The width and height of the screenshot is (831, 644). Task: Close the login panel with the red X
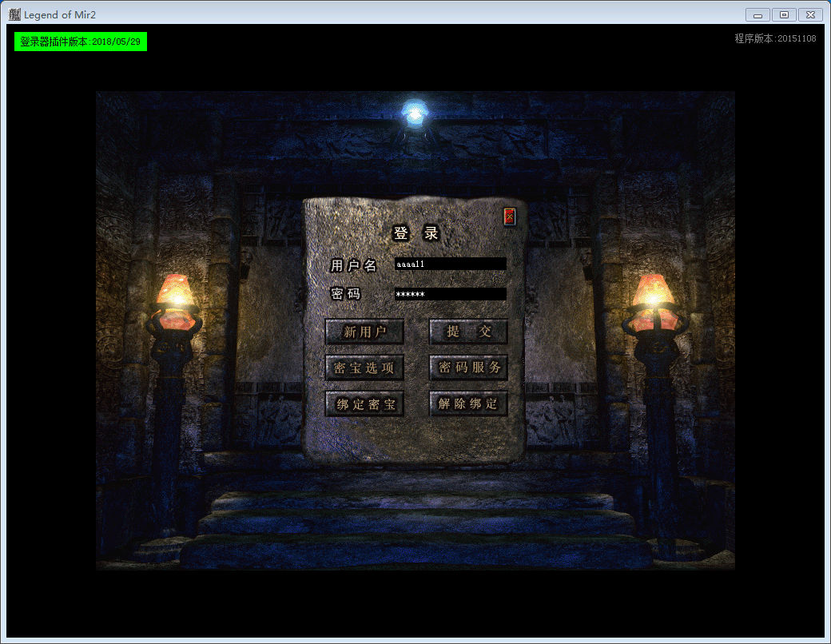click(509, 217)
